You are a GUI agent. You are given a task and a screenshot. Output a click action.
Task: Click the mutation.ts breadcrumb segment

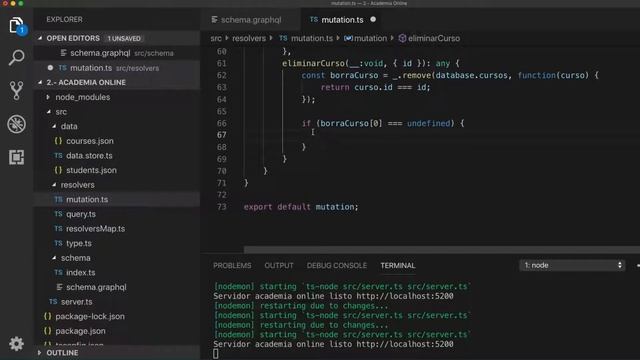(311, 38)
